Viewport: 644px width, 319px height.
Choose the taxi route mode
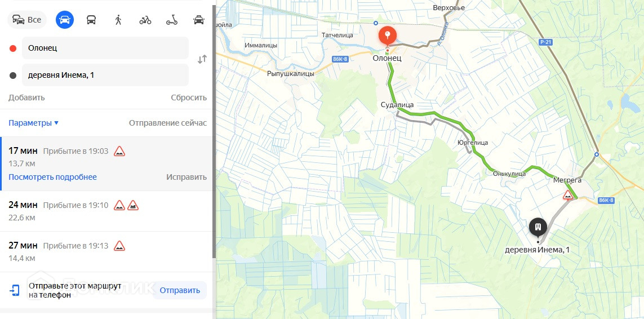coord(199,20)
